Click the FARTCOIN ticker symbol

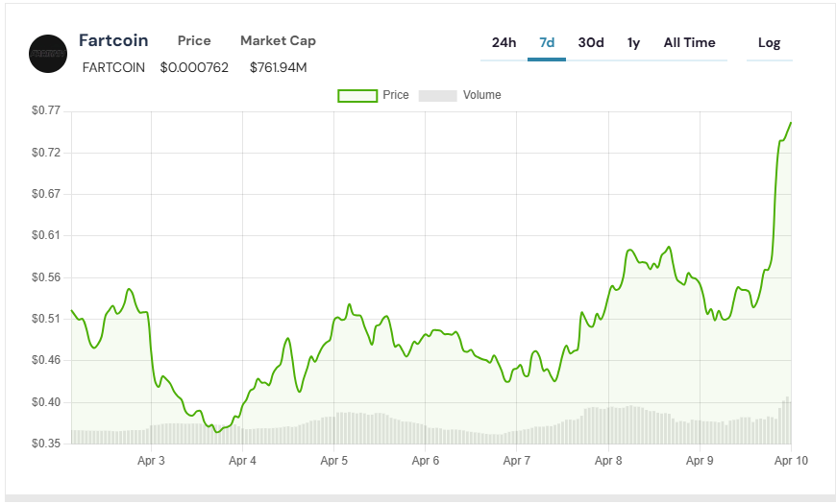pyautogui.click(x=113, y=67)
